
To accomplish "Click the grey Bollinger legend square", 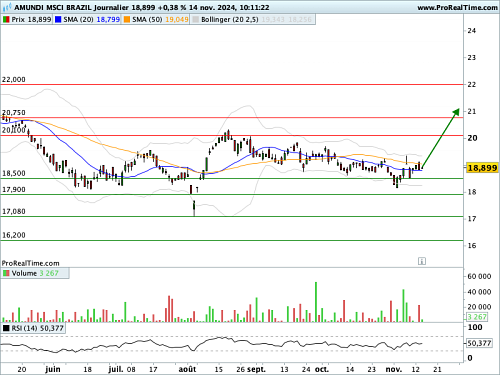I will [196, 20].
